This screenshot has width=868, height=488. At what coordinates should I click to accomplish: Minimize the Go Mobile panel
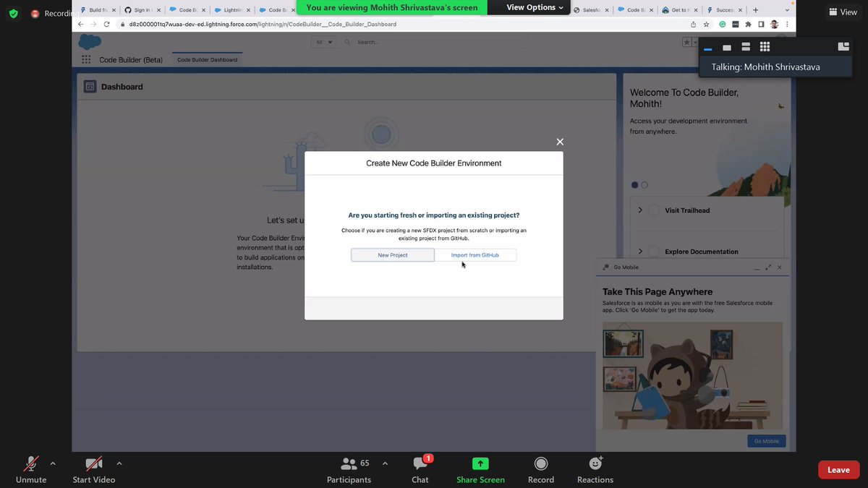(757, 267)
